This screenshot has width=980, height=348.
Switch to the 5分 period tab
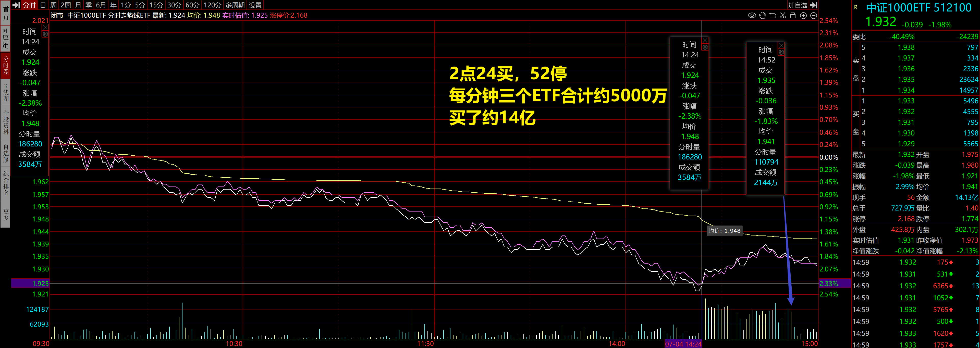point(140,5)
